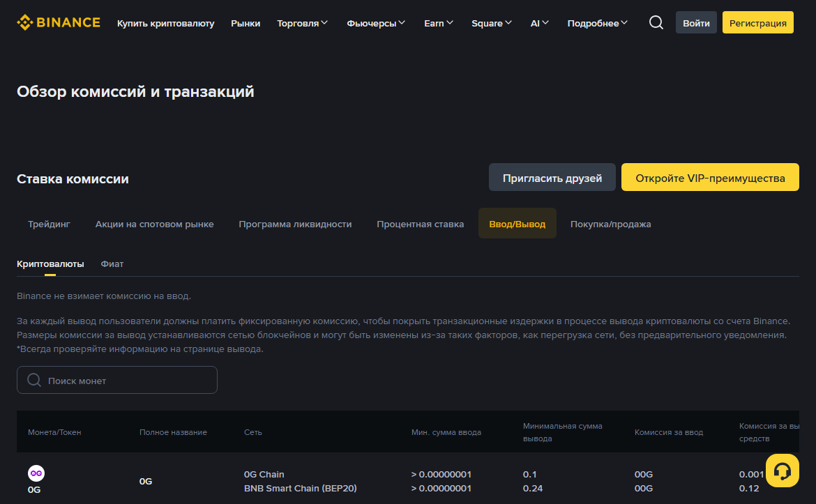Select the Криптовалюты sub-tab
This screenshot has height=504, width=816.
pos(50,264)
